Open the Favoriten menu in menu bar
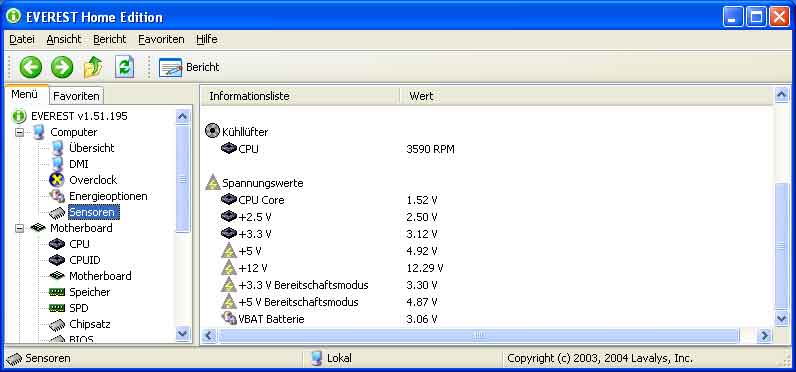Screen dimensions: 796x372 click(161, 39)
